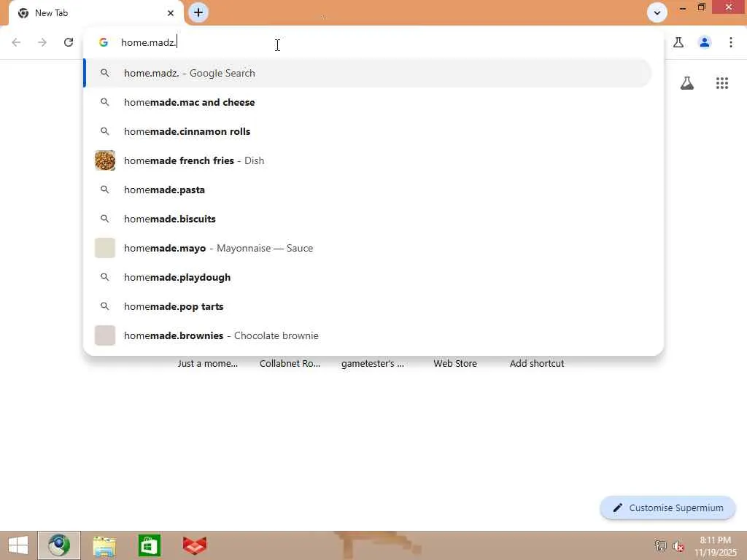
Task: Choose 'homemade.playdough' suggestion
Action: (368, 277)
